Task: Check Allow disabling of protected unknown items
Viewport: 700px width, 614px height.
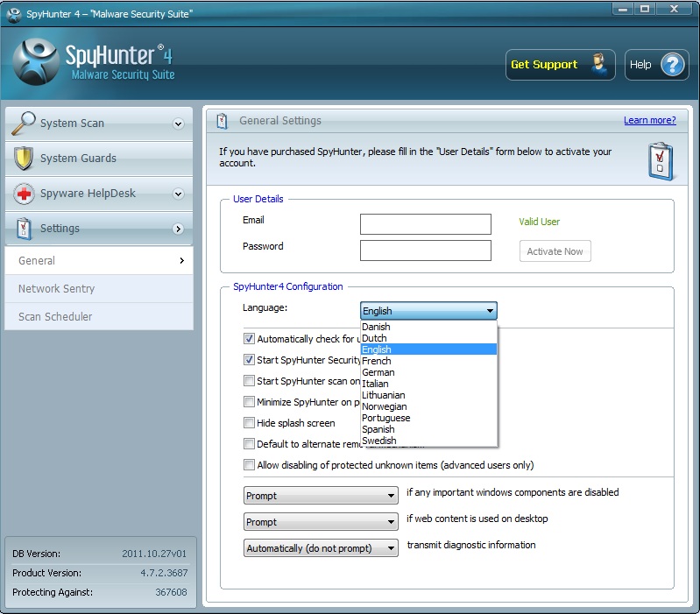Action: [x=250, y=465]
